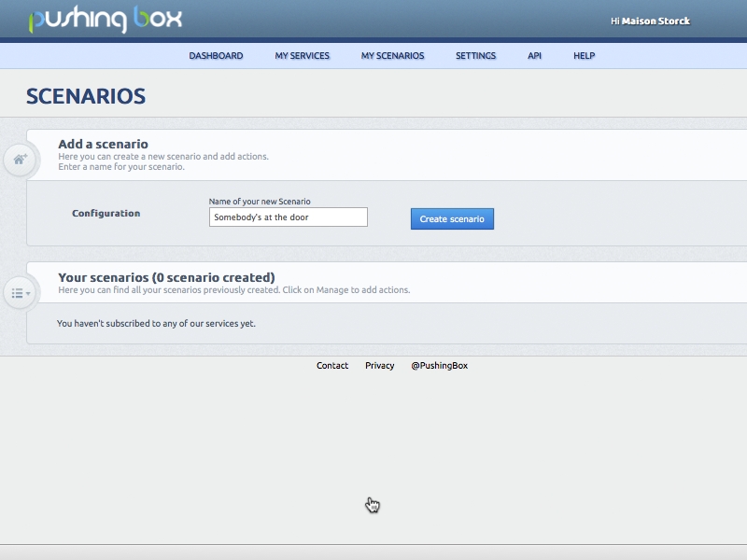Go to the Help section
This screenshot has height=560, width=747.
[584, 55]
